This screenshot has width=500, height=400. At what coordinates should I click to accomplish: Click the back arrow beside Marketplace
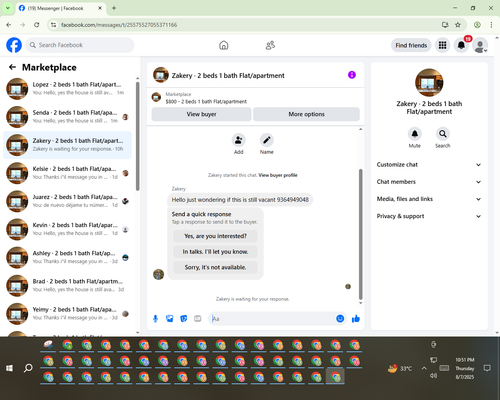(12, 67)
